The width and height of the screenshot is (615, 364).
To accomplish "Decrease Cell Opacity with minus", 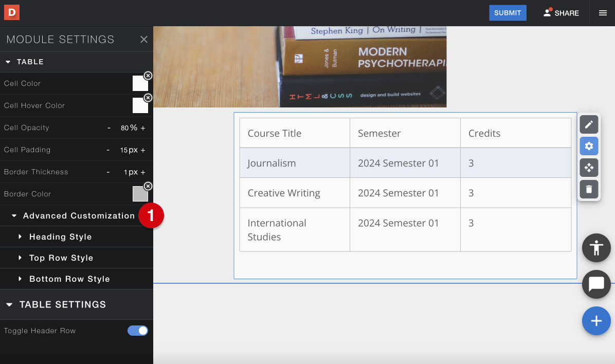I will pos(109,128).
